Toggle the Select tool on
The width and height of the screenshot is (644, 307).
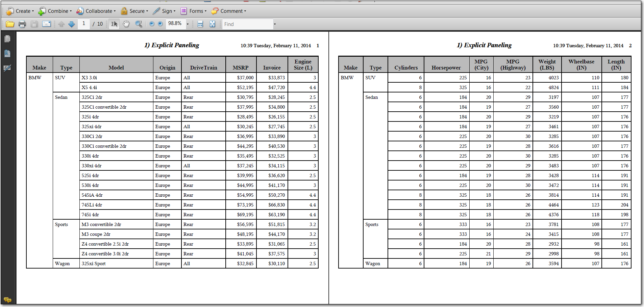[114, 24]
